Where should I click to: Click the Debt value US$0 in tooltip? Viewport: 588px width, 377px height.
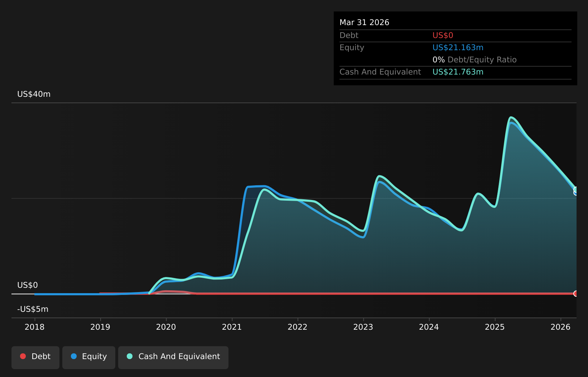tap(443, 35)
